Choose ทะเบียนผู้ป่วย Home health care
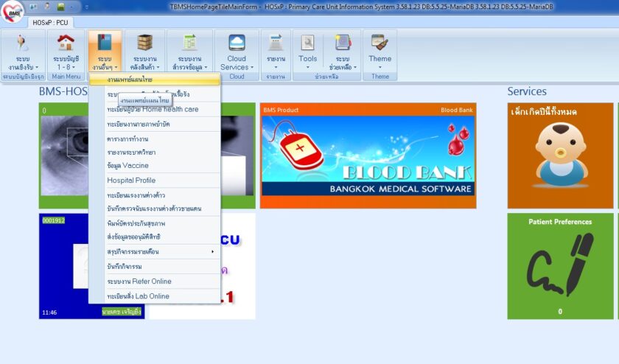Screen dimensions: 619x364 coord(155,109)
